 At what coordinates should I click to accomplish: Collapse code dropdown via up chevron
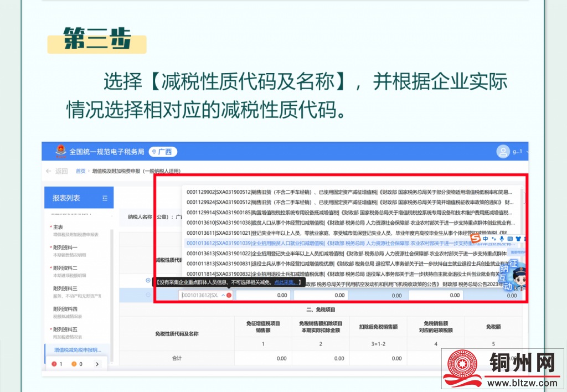[x=223, y=295]
